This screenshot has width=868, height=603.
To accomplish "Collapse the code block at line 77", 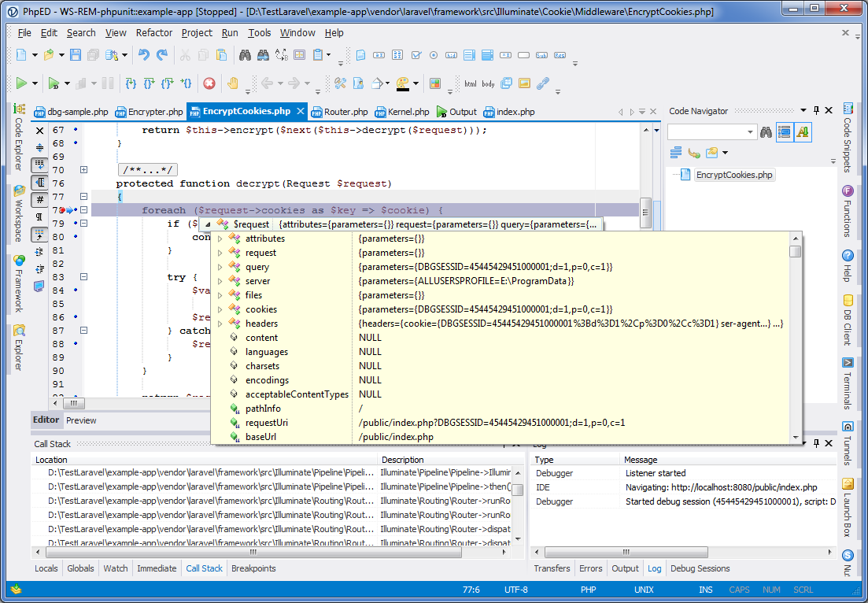I will click(83, 197).
